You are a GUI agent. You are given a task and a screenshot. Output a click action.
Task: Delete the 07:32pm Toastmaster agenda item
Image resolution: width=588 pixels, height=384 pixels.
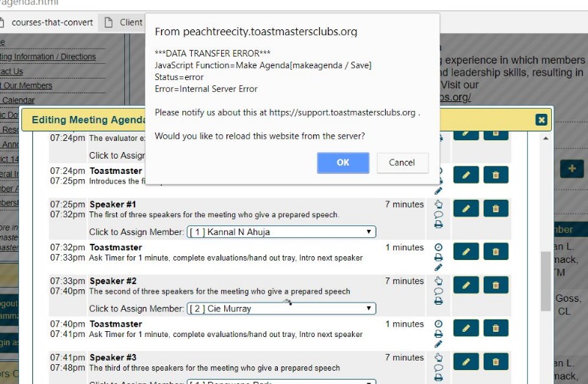pyautogui.click(x=495, y=252)
